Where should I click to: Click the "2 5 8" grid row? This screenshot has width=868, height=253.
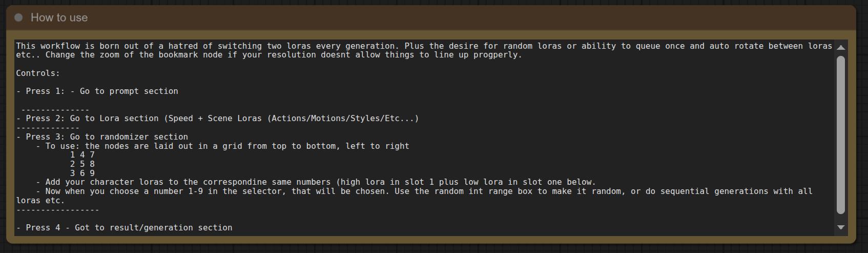pyautogui.click(x=82, y=164)
